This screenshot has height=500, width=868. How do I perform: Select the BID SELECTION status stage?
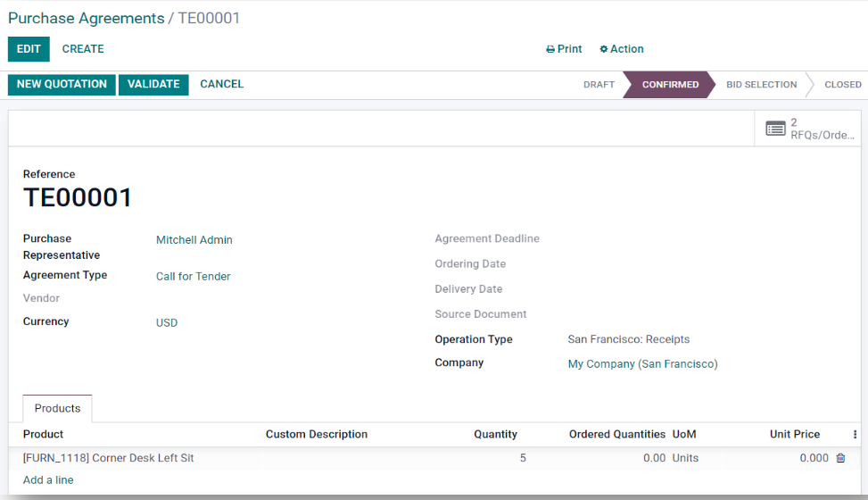pyautogui.click(x=761, y=85)
